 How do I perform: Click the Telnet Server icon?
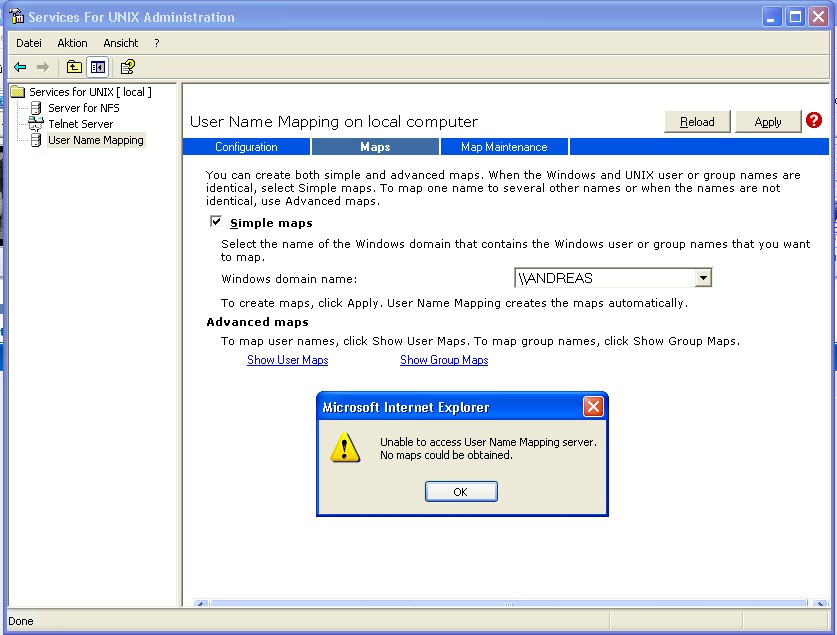click(x=36, y=124)
